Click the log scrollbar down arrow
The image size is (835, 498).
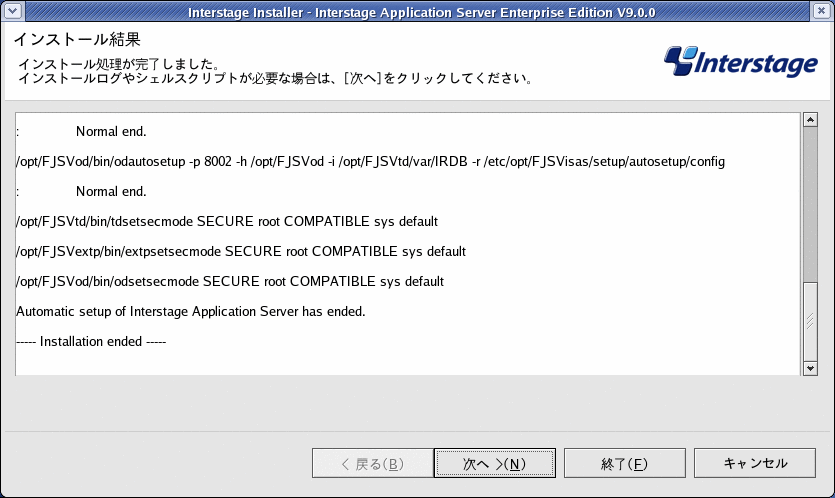click(810, 368)
